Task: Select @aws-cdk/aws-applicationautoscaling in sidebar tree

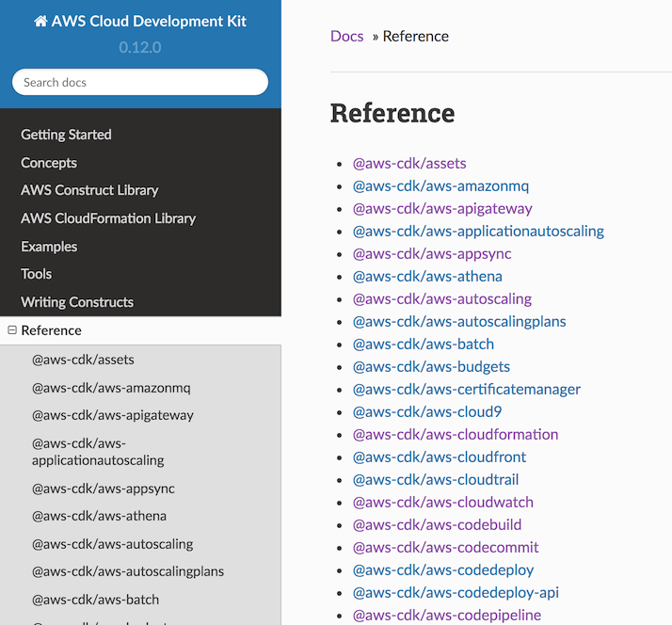Action: click(98, 452)
